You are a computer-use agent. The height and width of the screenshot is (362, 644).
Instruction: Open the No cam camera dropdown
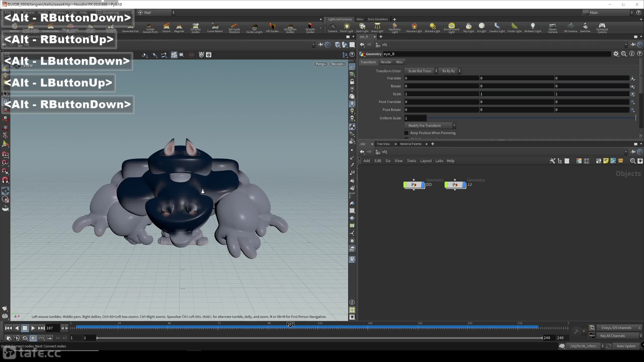coord(338,64)
